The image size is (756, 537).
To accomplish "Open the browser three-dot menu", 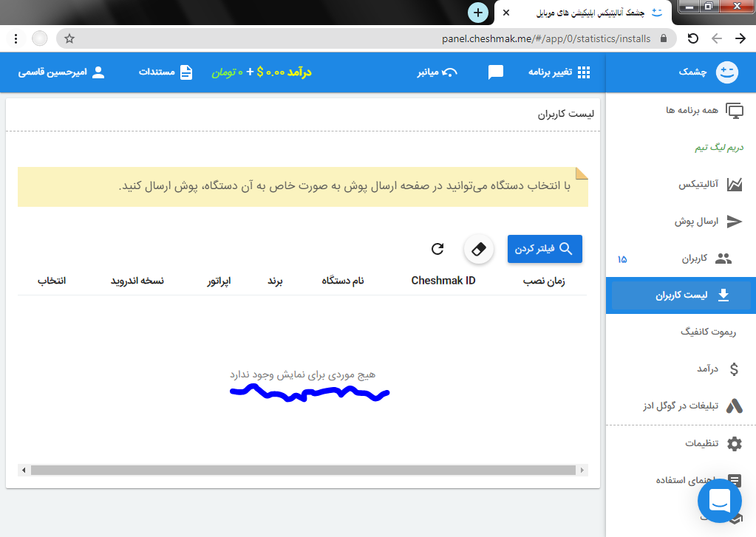I will 16,38.
